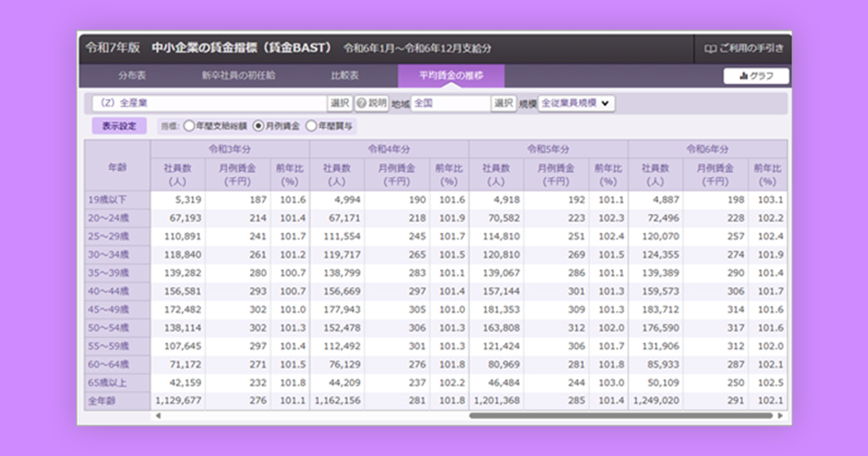Click the 40～44歳 row label

click(x=117, y=292)
